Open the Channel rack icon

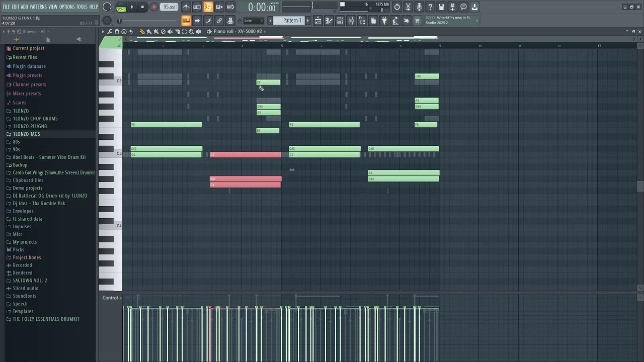[x=340, y=21]
